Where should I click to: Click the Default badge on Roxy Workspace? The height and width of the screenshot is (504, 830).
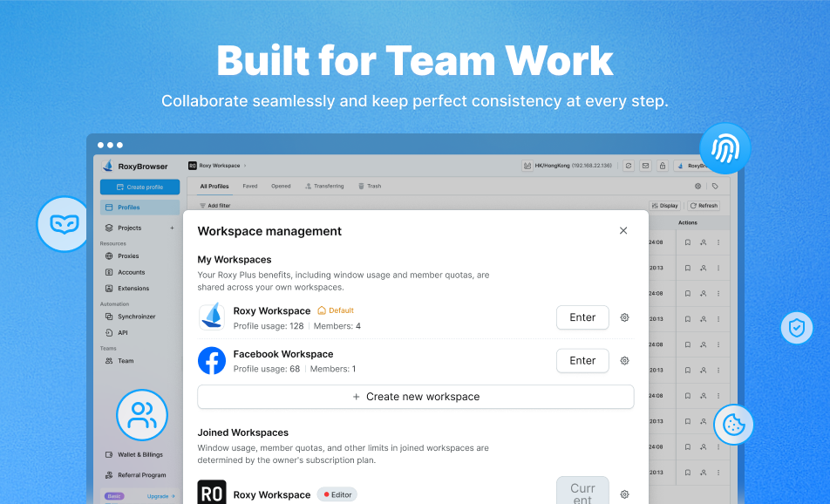coord(336,310)
